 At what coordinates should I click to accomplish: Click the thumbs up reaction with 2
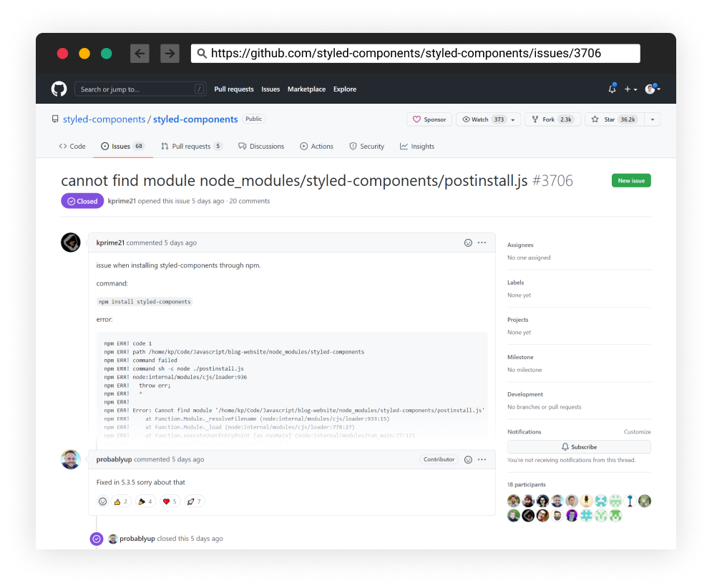point(121,501)
